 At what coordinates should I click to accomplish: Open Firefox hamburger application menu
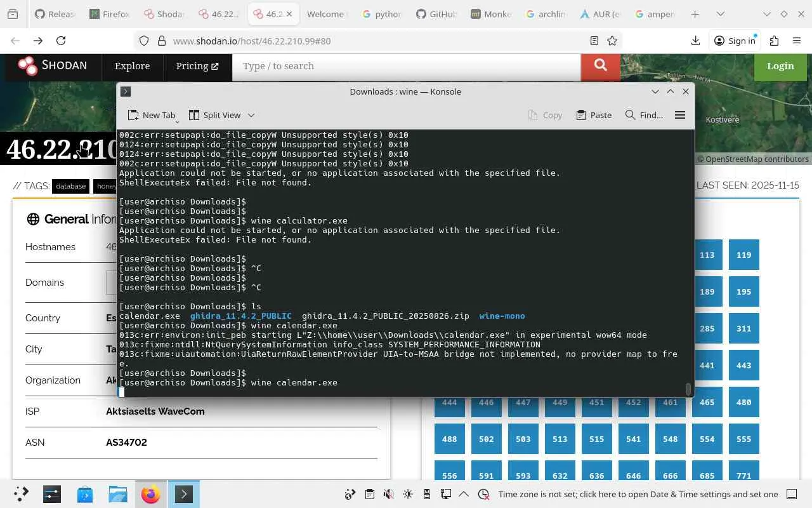coord(797,41)
